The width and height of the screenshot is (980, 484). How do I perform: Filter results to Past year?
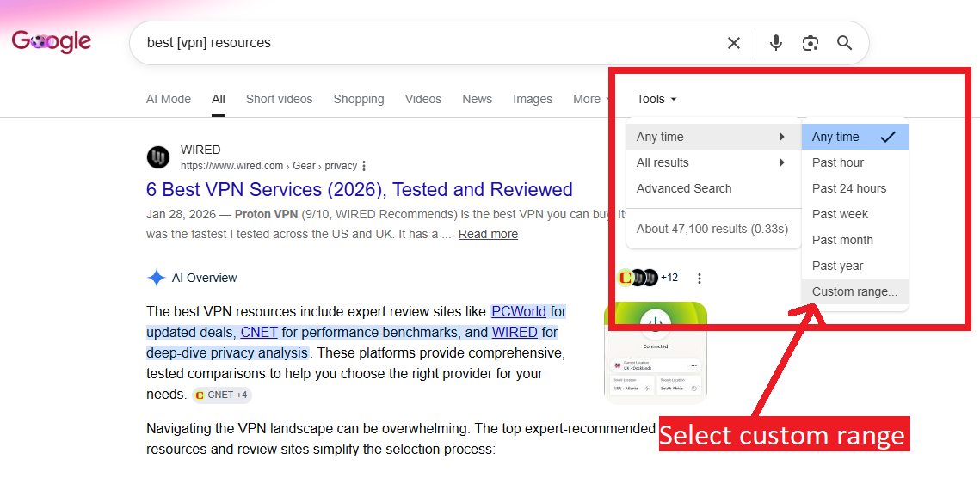click(854, 266)
